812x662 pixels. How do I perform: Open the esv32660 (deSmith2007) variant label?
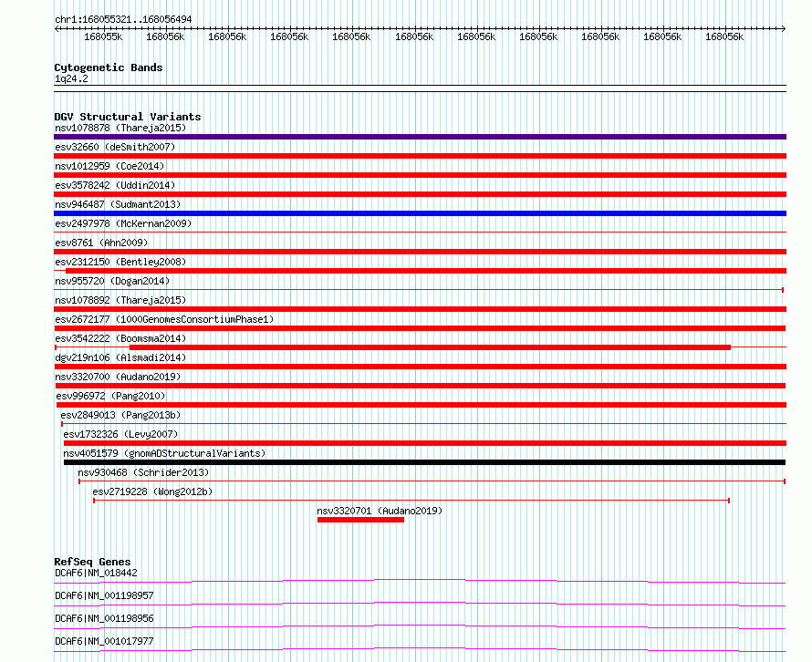click(115, 147)
